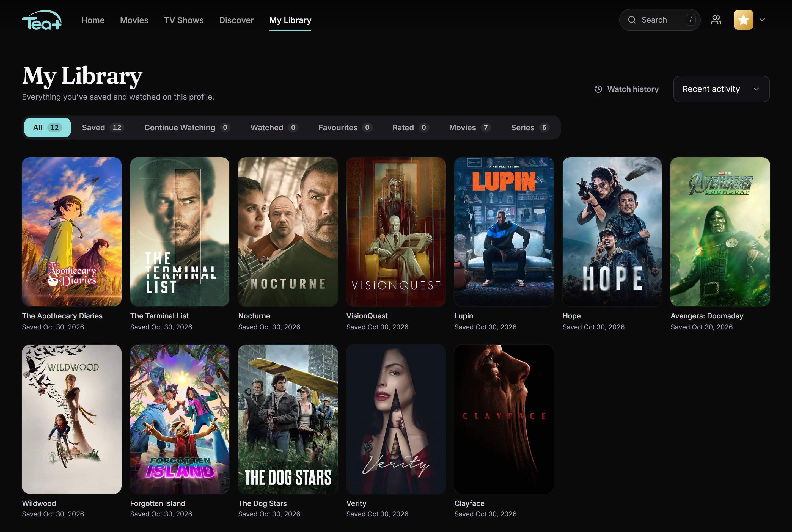Select the All 12 filter tab
This screenshot has height=532, width=792.
pyautogui.click(x=48, y=128)
